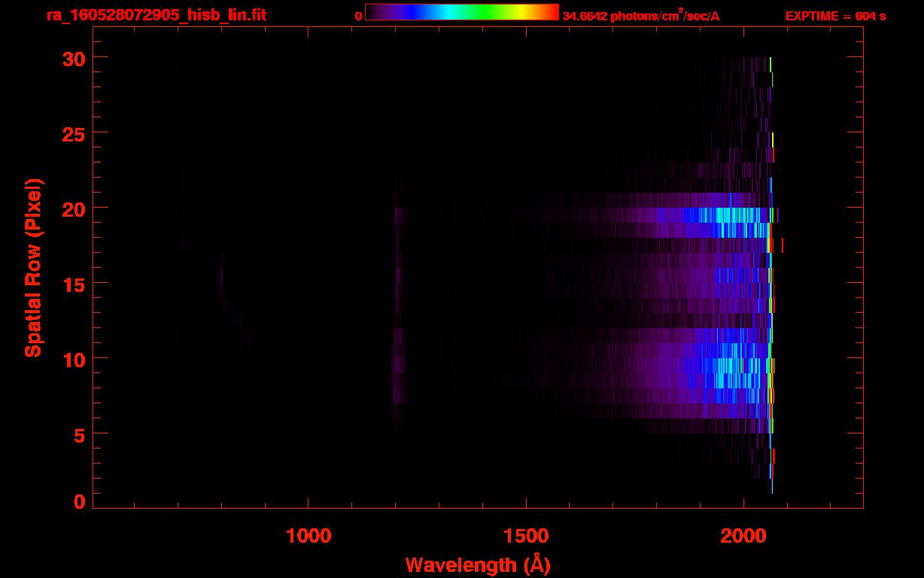Click the 2000 wavelength tick label
Viewport: 924px width, 578px height.
[743, 536]
